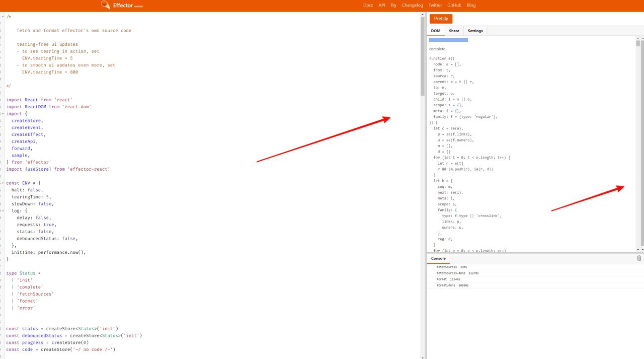Viewport: 644px width, 359px height.
Task: Click the 'createEffect,' import line
Action: 29,134
